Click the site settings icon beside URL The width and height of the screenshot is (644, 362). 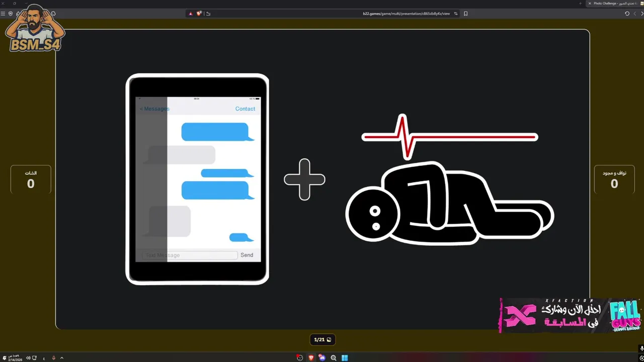coord(456,14)
